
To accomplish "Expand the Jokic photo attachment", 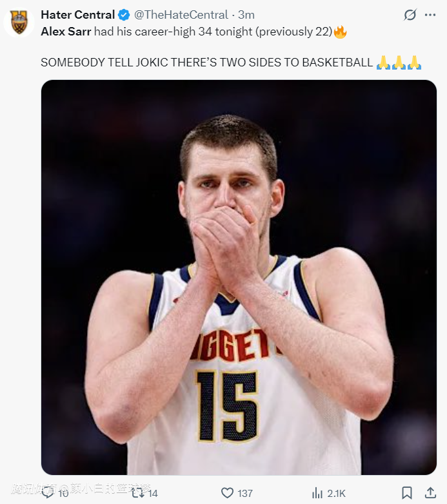I will tap(239, 277).
